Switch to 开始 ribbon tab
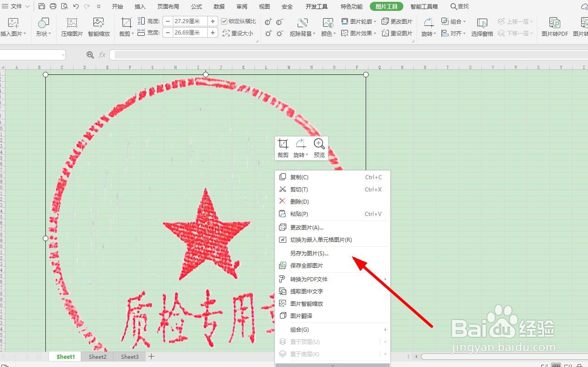Screen dimensions: 588x367 [x=118, y=6]
